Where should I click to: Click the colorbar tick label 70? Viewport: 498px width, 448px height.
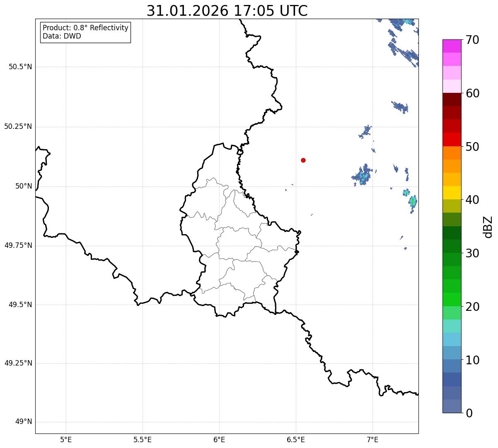pos(472,40)
